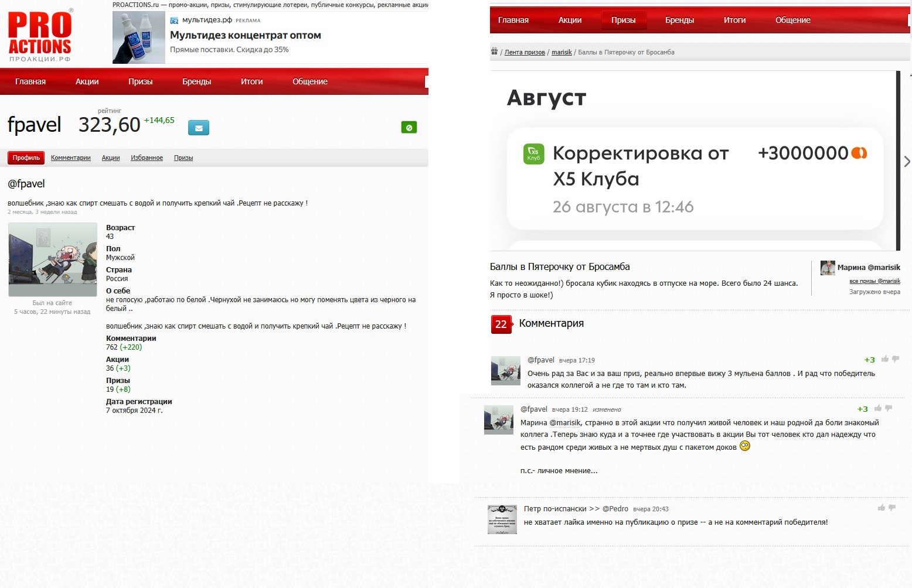The width and height of the screenshot is (912, 588).
Task: Open the Комментарии tab in the profile
Action: pyautogui.click(x=70, y=158)
